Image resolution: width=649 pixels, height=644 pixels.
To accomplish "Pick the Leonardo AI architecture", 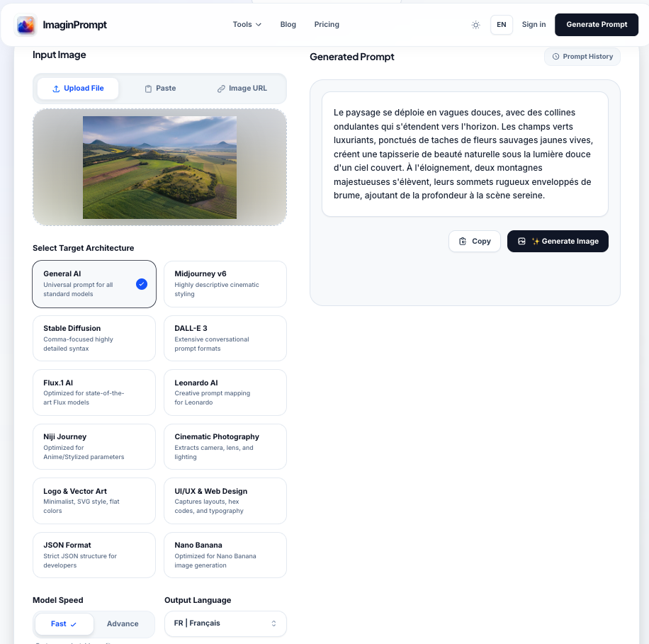I will (x=225, y=392).
